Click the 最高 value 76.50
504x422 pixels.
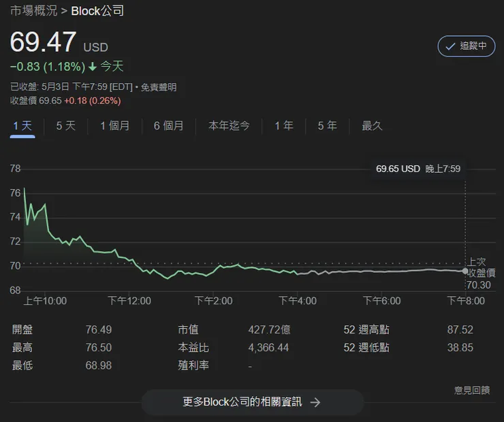[98, 348]
